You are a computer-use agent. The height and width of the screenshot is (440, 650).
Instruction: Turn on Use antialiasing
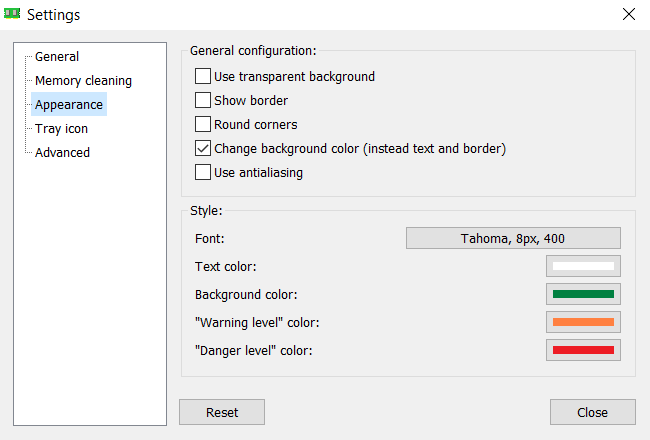point(203,172)
